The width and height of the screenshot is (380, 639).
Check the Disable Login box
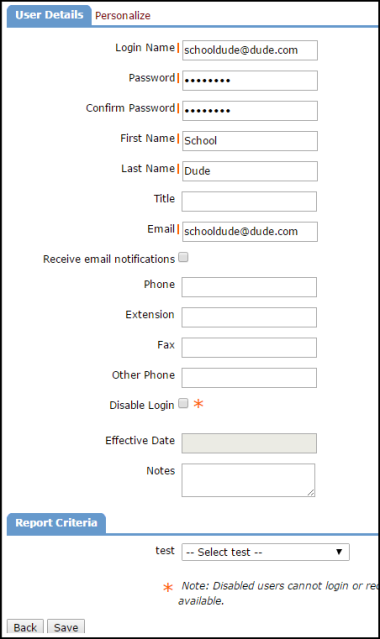click(183, 403)
